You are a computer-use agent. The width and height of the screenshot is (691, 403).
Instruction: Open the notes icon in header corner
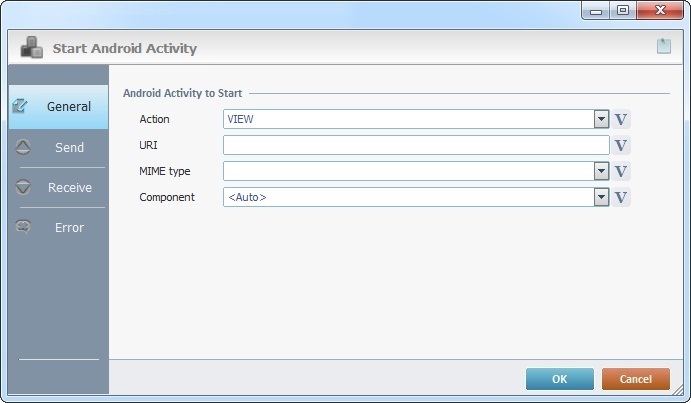[664, 46]
